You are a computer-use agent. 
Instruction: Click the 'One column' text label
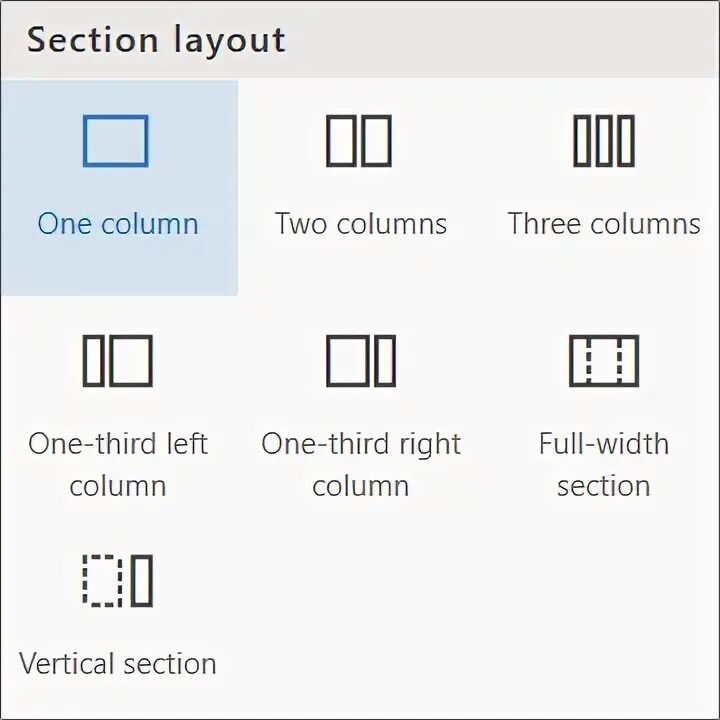click(118, 223)
